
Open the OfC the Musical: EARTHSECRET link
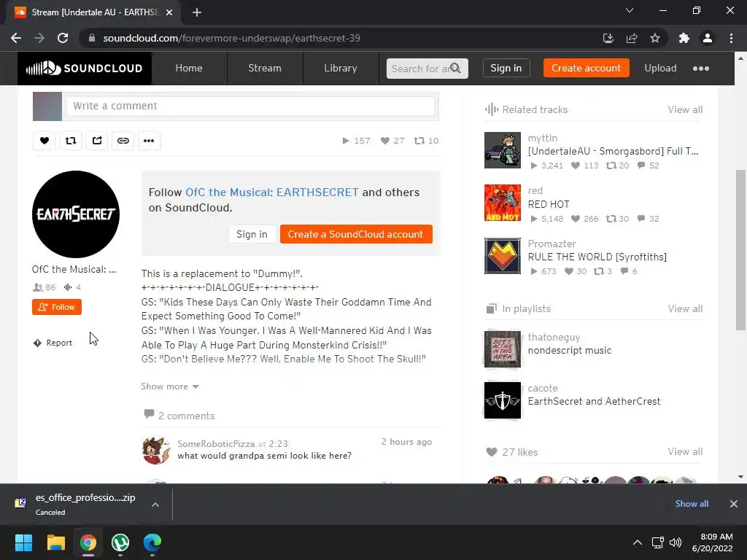pos(271,192)
